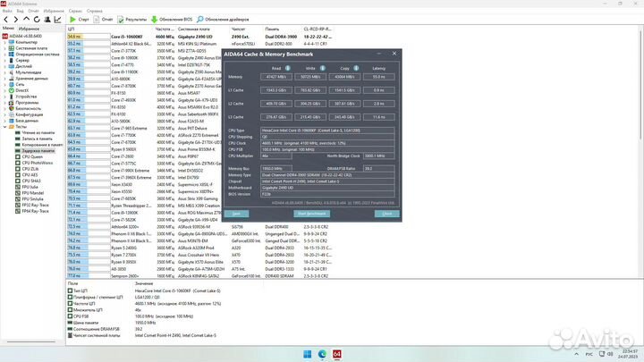Viewport: 644px width, 362px height.
Task: Switch to the Меню sidebar tab
Action: pos(8,29)
